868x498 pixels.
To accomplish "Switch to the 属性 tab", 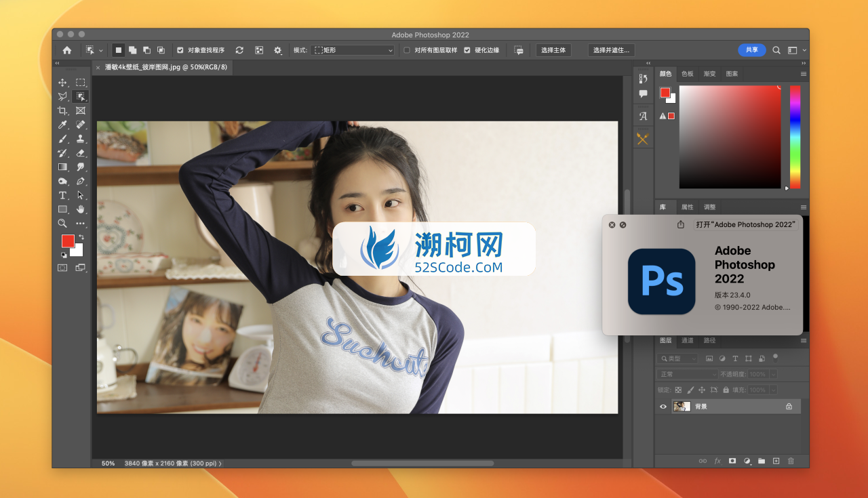I will [688, 207].
